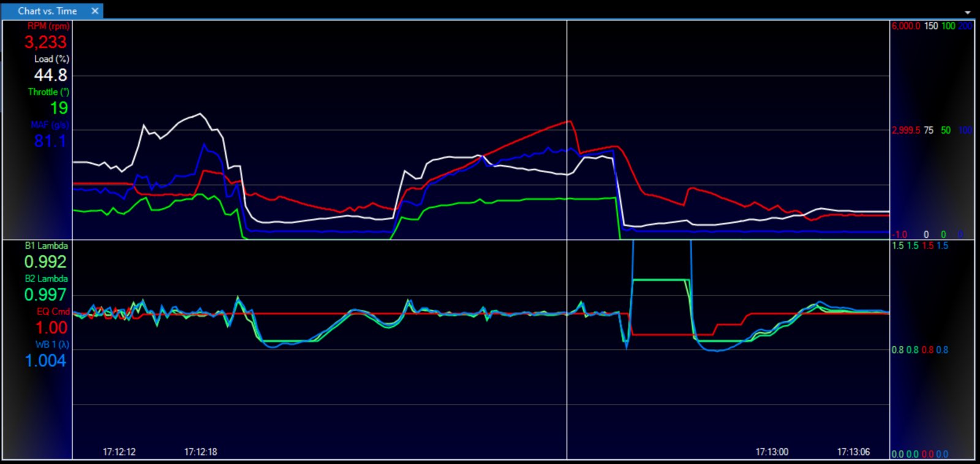This screenshot has height=464, width=980.
Task: Click the white 150 load axis maximum
Action: [x=931, y=26]
